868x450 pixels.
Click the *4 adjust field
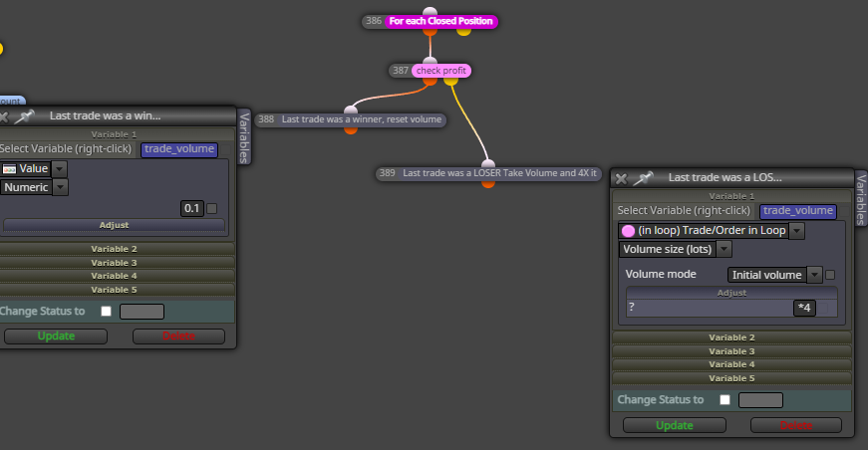(x=804, y=308)
